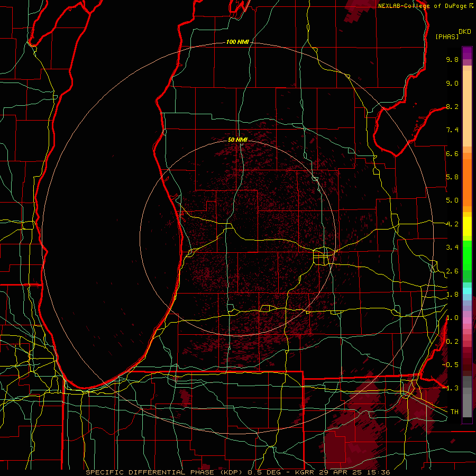This screenshot has width=476, height=476.
Task: Pick the yellow segment of color bar
Action: coord(467,226)
